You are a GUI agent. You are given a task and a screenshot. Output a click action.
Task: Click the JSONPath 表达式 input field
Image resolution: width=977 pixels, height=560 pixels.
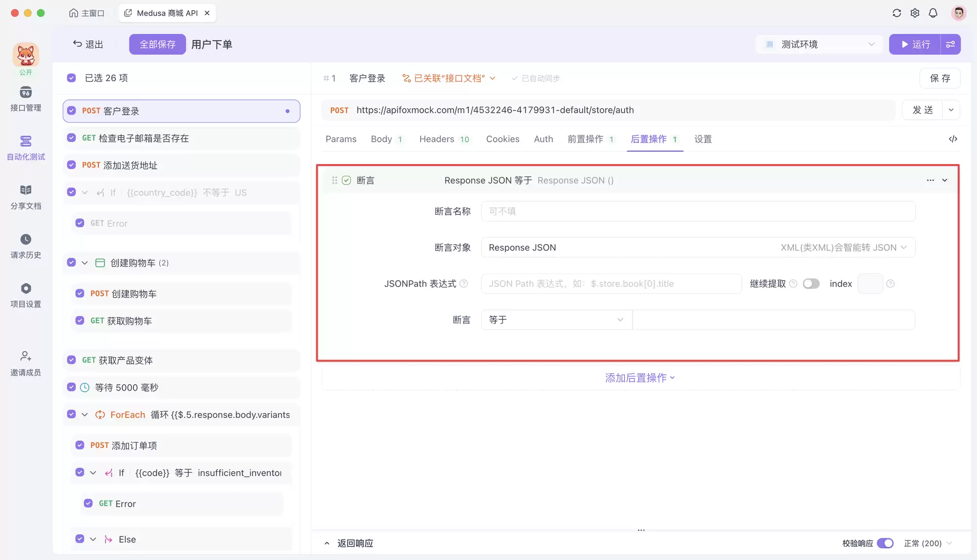pyautogui.click(x=611, y=284)
